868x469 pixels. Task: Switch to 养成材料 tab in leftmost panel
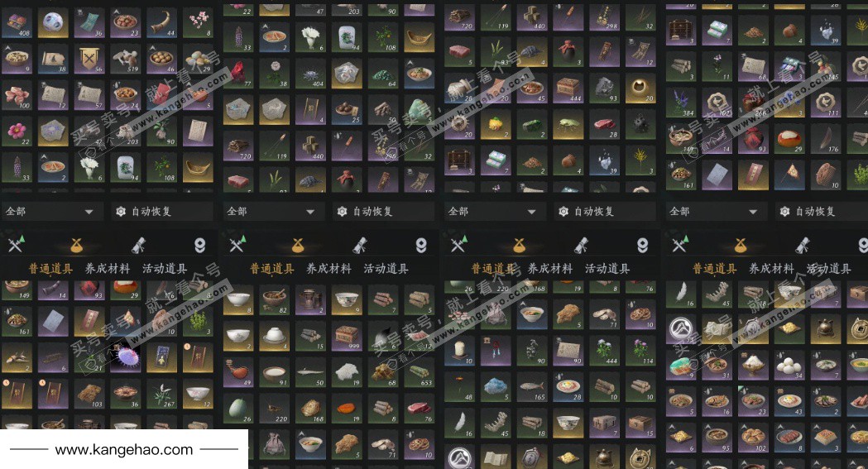(108, 269)
